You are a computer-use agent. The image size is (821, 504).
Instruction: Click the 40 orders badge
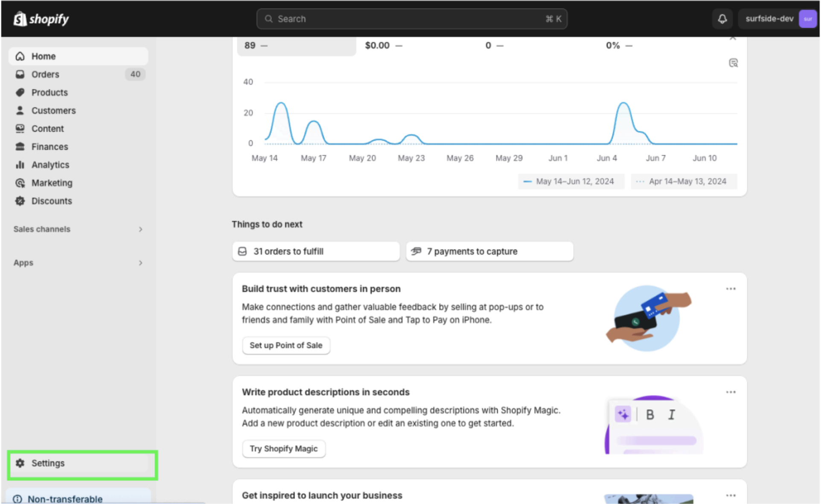(135, 74)
